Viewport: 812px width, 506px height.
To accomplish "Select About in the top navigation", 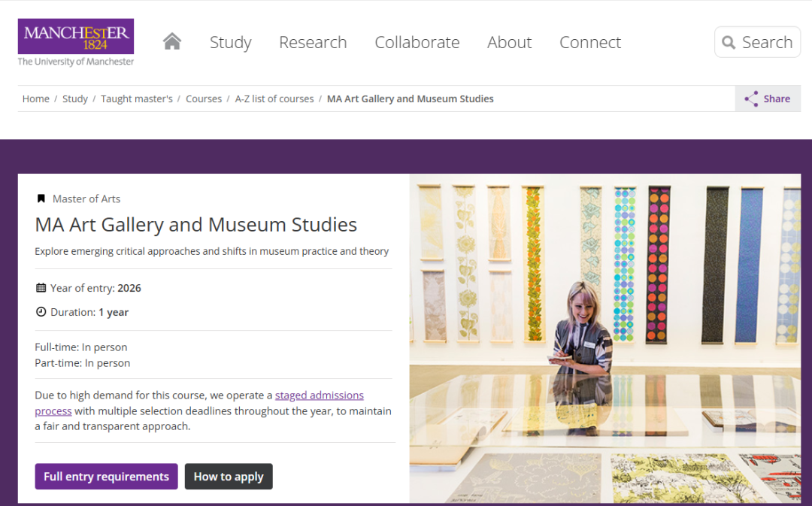I will 509,42.
